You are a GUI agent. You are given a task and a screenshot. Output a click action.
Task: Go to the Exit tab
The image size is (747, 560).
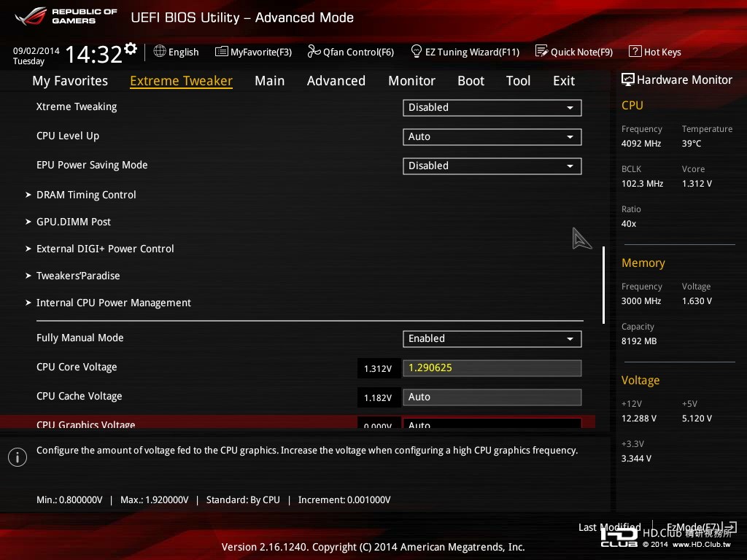(564, 81)
